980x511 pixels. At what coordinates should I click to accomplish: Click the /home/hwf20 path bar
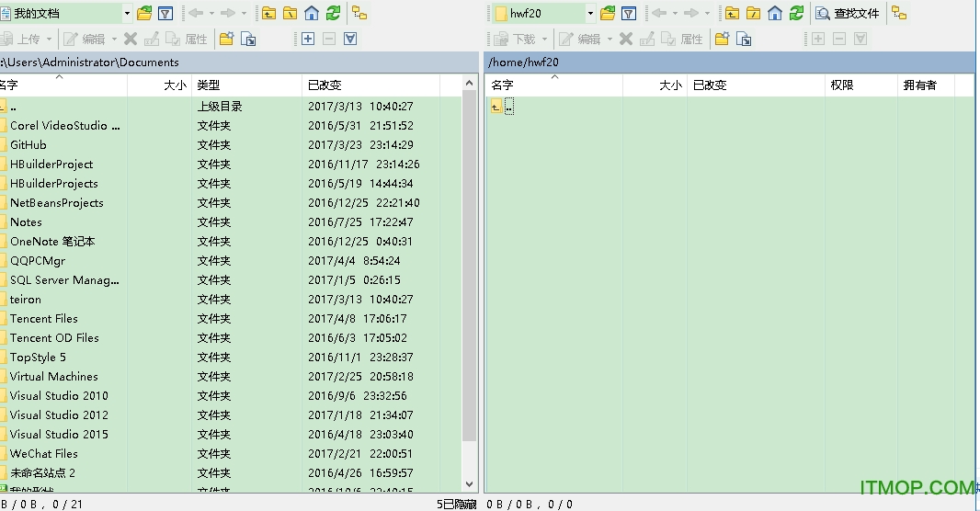click(x=729, y=62)
